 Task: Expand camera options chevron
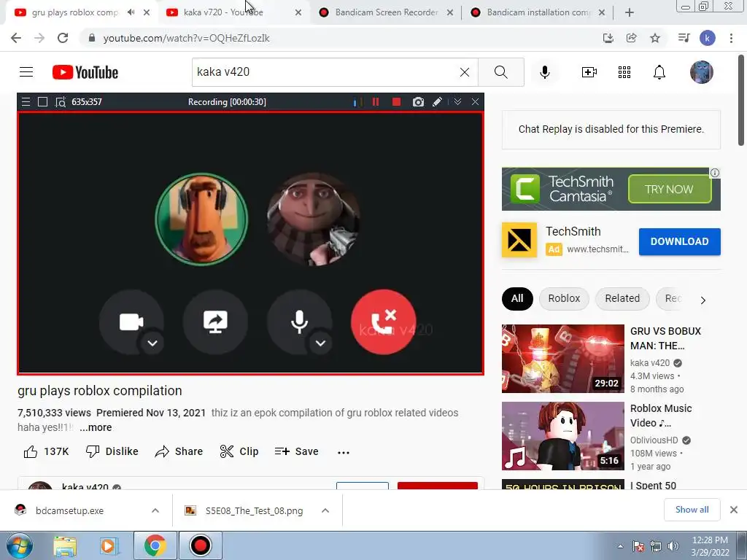coord(152,343)
